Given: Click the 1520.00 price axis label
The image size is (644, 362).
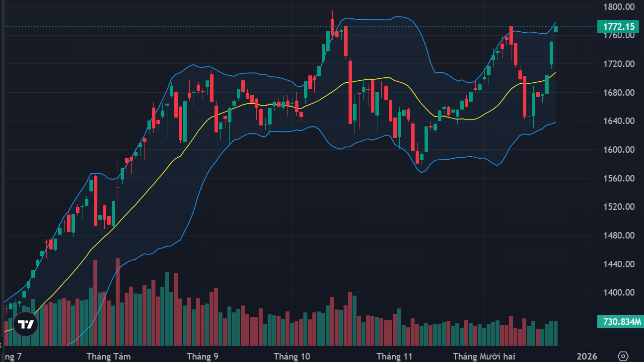Looking at the screenshot, I should [618, 207].
